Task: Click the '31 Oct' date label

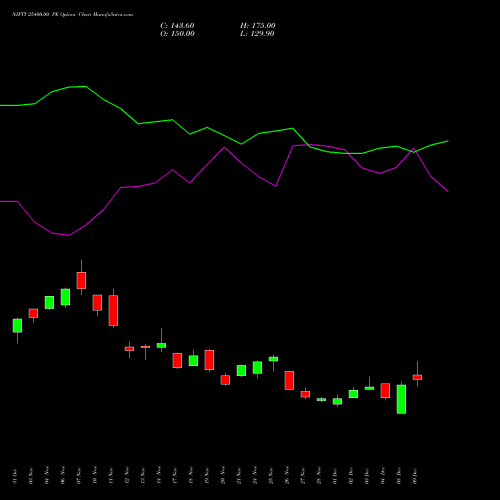Action: click(15, 476)
